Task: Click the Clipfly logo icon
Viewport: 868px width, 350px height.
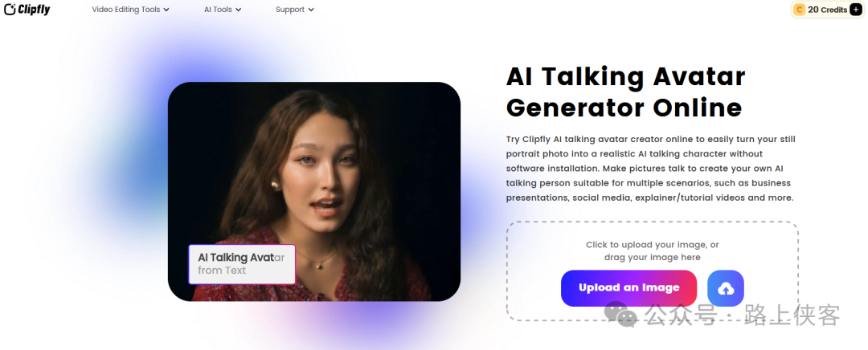Action: click(10, 10)
